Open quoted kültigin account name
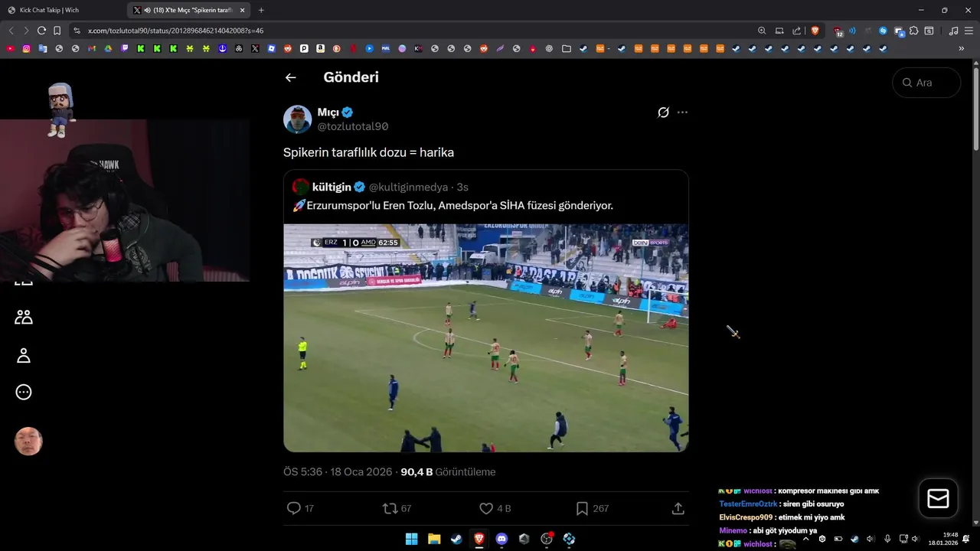 pos(332,187)
